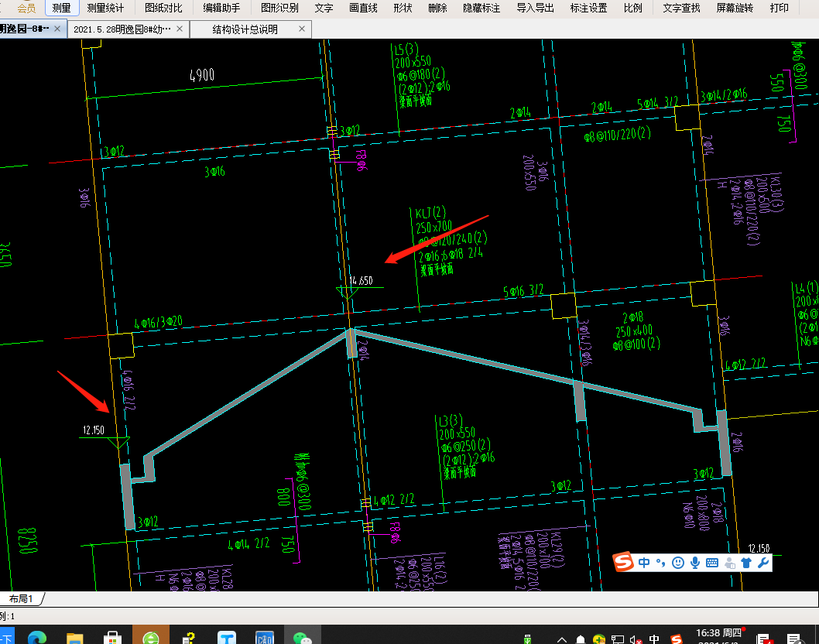Open the 会员 member menu
Image resolution: width=819 pixels, height=644 pixels.
pos(26,8)
